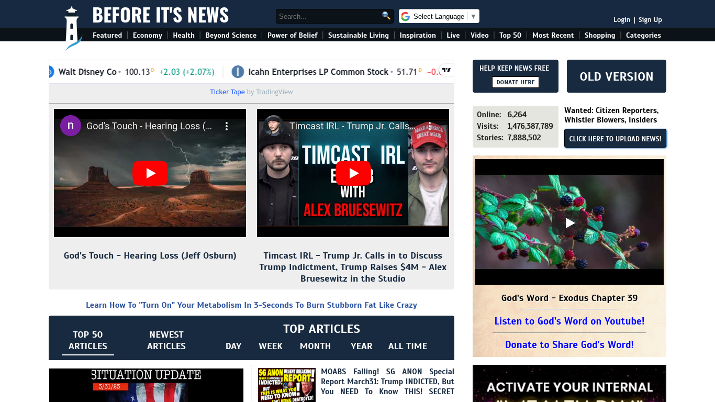Open the Categories menu item
The height and width of the screenshot is (402, 715).
pos(643,35)
